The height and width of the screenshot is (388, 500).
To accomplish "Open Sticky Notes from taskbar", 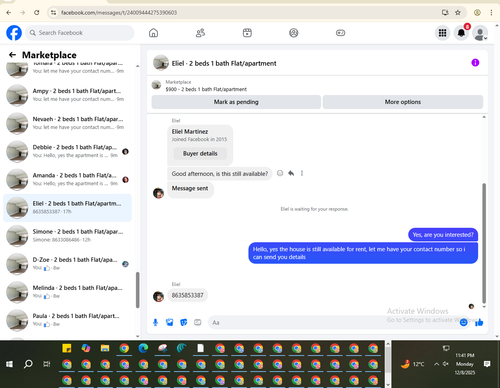I will (67, 348).
